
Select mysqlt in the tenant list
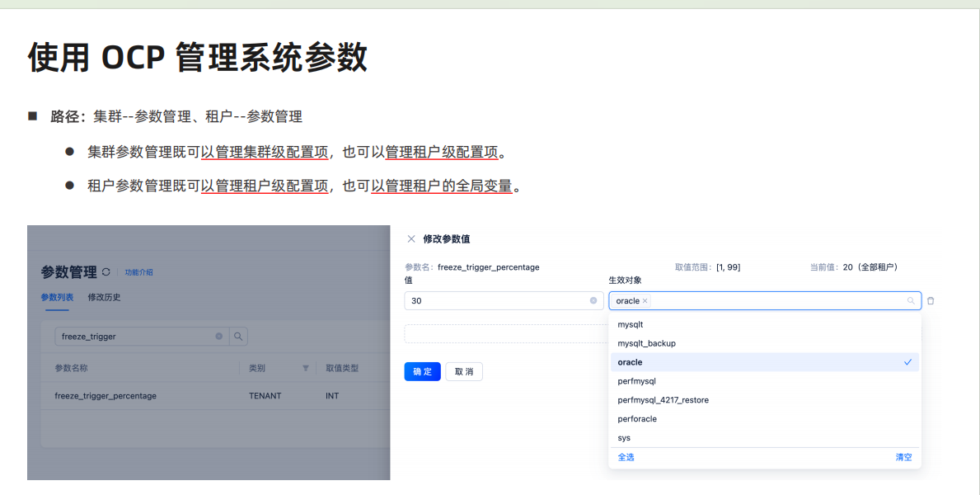pyautogui.click(x=631, y=324)
